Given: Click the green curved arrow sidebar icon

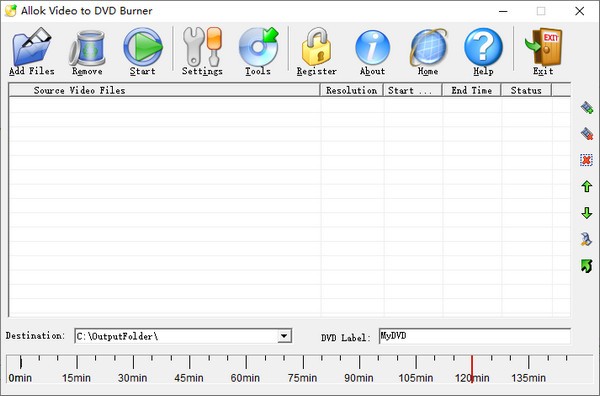Looking at the screenshot, I should (586, 266).
